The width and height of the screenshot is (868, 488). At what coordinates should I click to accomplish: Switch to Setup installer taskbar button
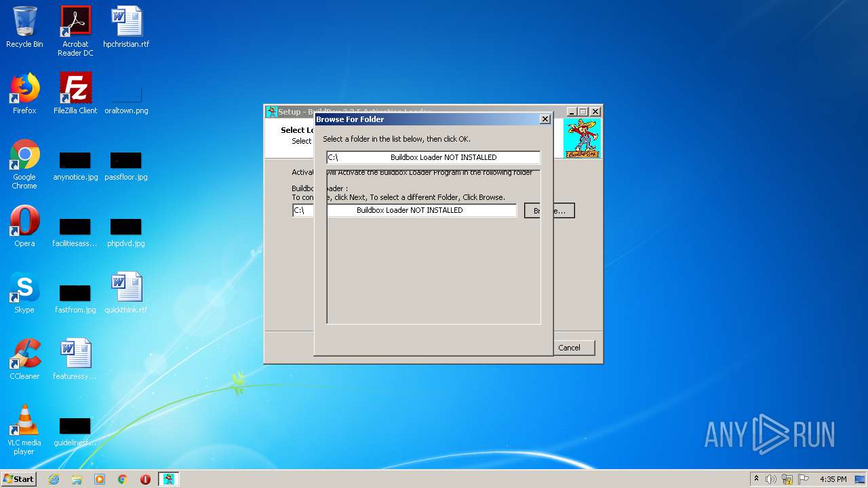[169, 479]
